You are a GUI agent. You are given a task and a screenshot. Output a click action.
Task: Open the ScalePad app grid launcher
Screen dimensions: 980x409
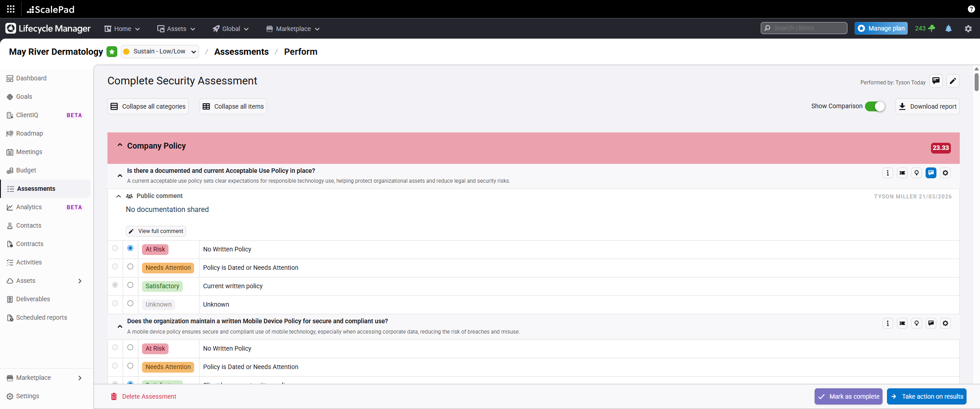click(11, 9)
